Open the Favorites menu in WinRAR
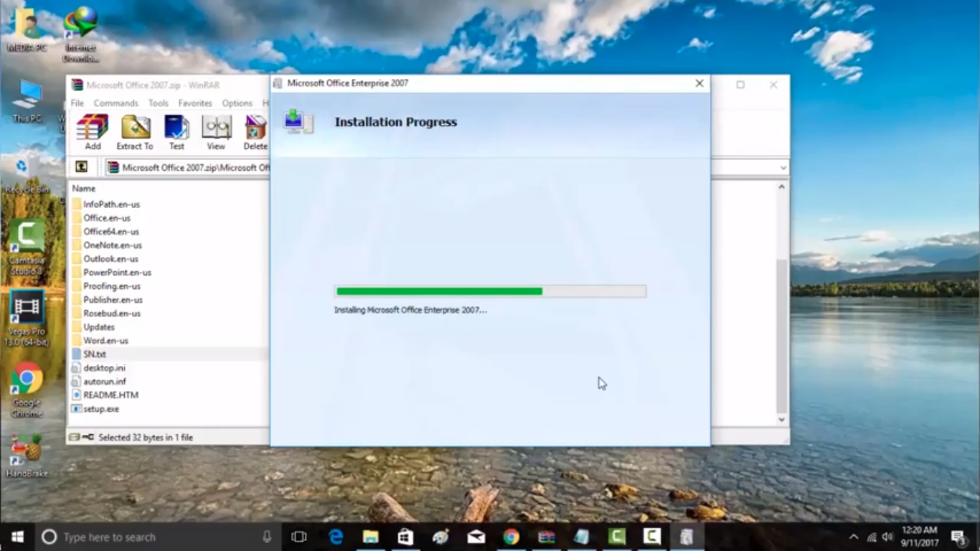The width and height of the screenshot is (980, 551). point(195,103)
